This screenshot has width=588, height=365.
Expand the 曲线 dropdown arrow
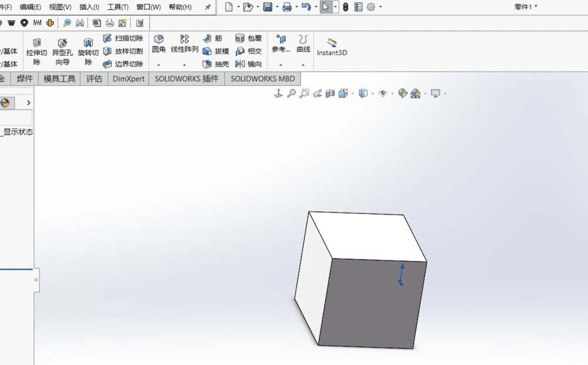(x=303, y=65)
